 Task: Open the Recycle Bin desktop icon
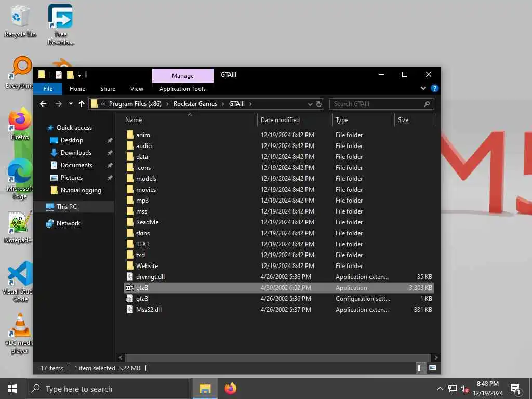click(x=20, y=21)
